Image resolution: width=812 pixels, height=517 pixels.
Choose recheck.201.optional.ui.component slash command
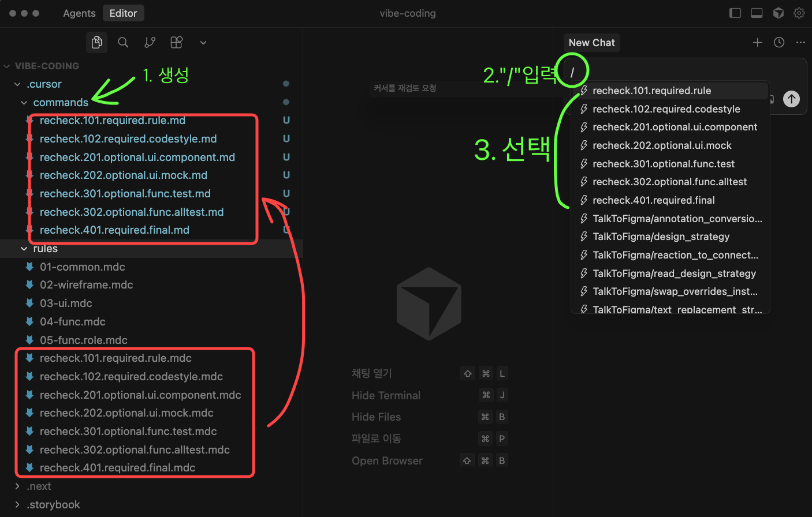pos(671,127)
